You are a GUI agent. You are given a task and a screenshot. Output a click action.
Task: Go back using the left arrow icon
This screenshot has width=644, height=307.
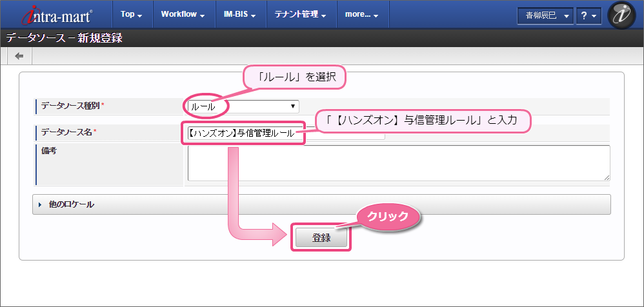19,56
